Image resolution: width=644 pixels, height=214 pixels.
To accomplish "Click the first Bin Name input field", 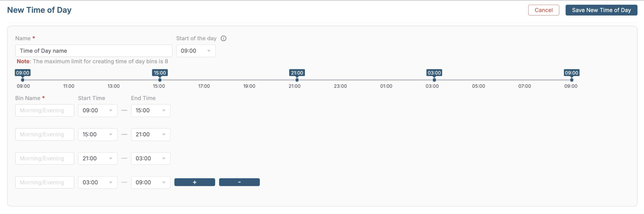I will pos(45,110).
